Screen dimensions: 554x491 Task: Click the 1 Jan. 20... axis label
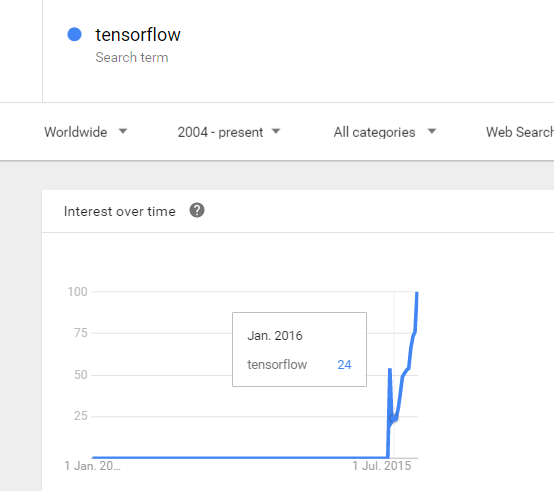point(93,466)
